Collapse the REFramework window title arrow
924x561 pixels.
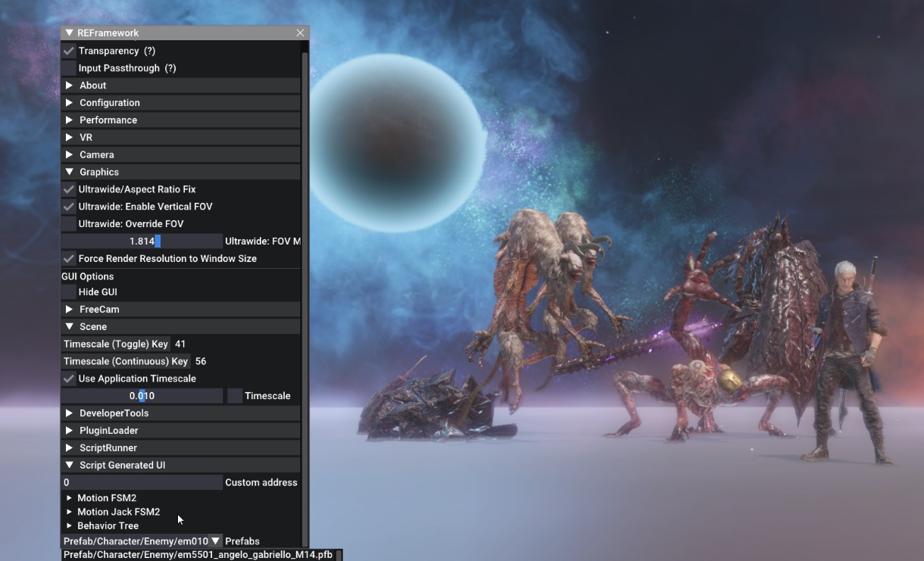pos(69,33)
